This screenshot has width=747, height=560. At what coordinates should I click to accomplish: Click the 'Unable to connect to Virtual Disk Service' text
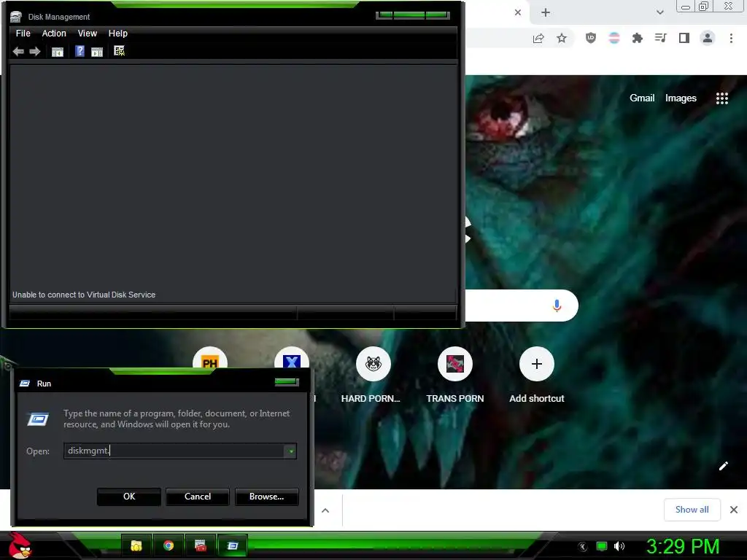point(84,295)
